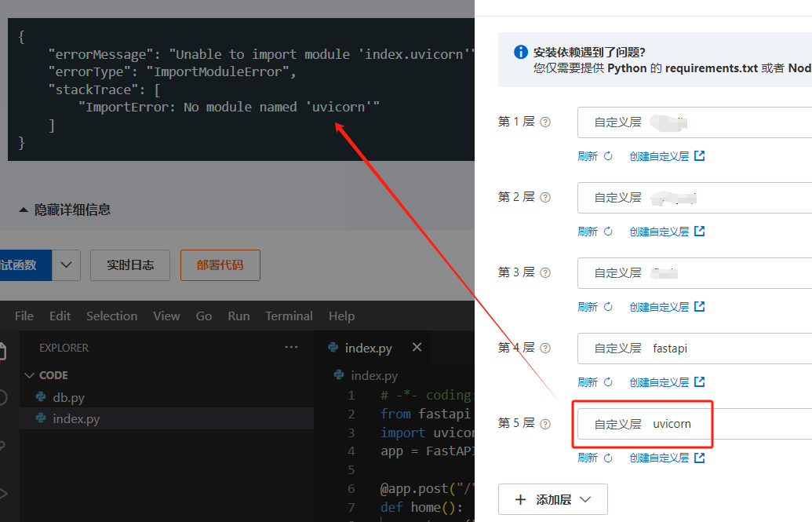
Task: Open the layer 5 uvicorn dropdown
Action: [694, 424]
